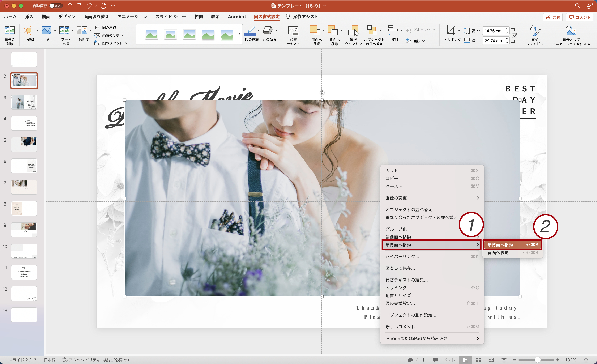Click the fit slide to window icon
This screenshot has width=597, height=364.
[x=586, y=360]
